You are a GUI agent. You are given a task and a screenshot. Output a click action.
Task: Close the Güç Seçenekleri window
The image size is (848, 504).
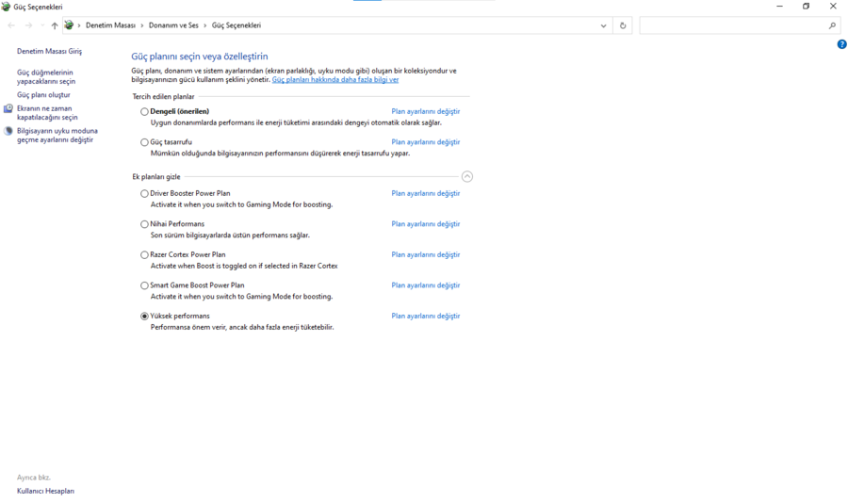coord(833,7)
